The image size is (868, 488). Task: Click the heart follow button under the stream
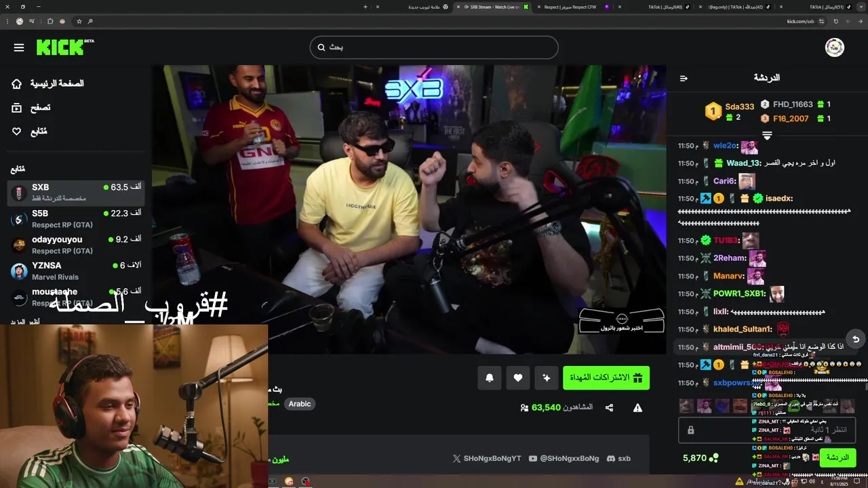(x=518, y=378)
